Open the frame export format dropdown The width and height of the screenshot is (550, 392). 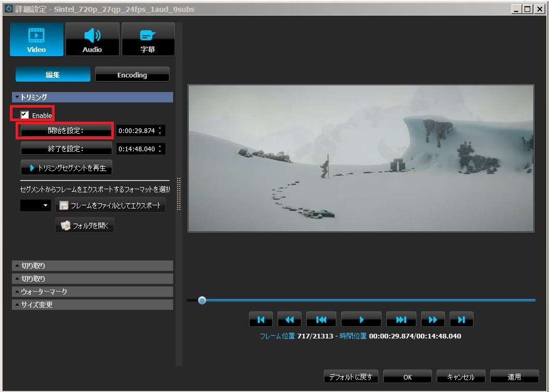click(35, 205)
